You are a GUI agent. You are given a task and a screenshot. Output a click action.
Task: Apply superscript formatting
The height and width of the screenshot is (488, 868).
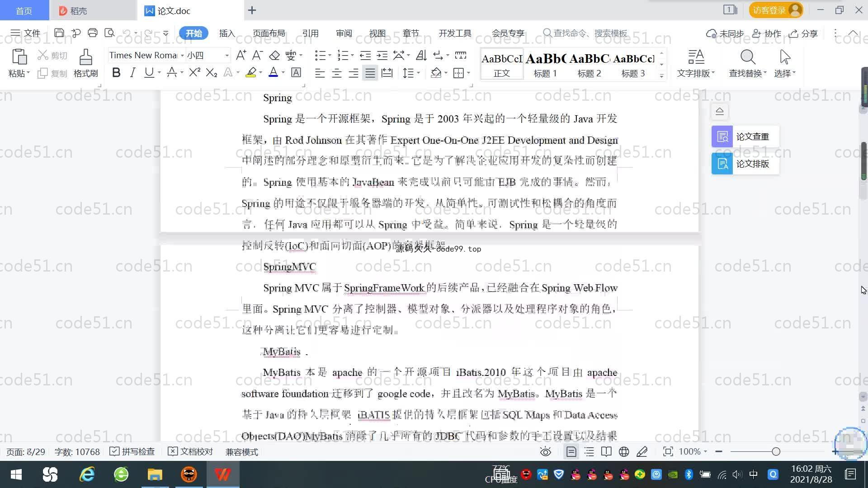coord(194,72)
